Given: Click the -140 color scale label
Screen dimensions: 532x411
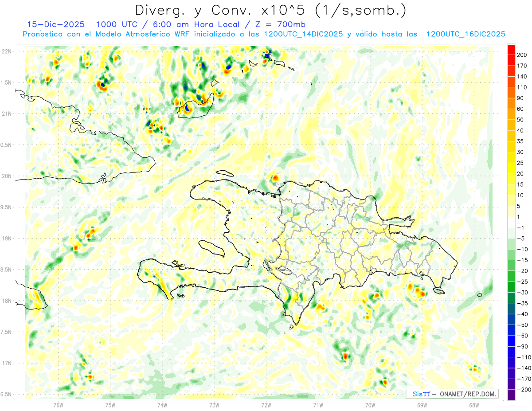Looking at the screenshot, I should 524,368.
